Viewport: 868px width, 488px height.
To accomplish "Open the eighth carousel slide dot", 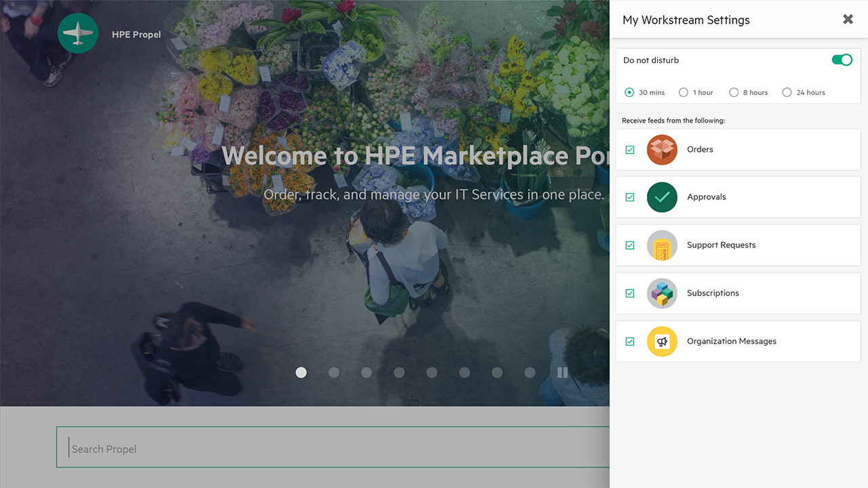I will (530, 372).
